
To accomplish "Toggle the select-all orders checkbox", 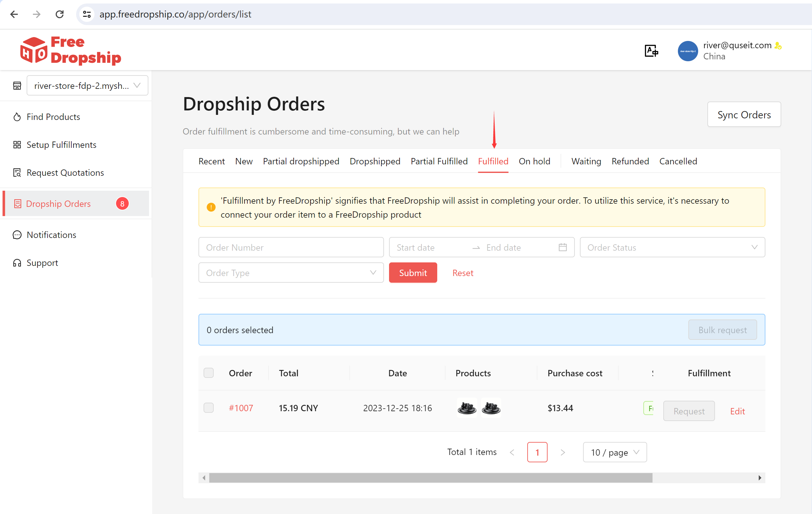I will pyautogui.click(x=209, y=373).
